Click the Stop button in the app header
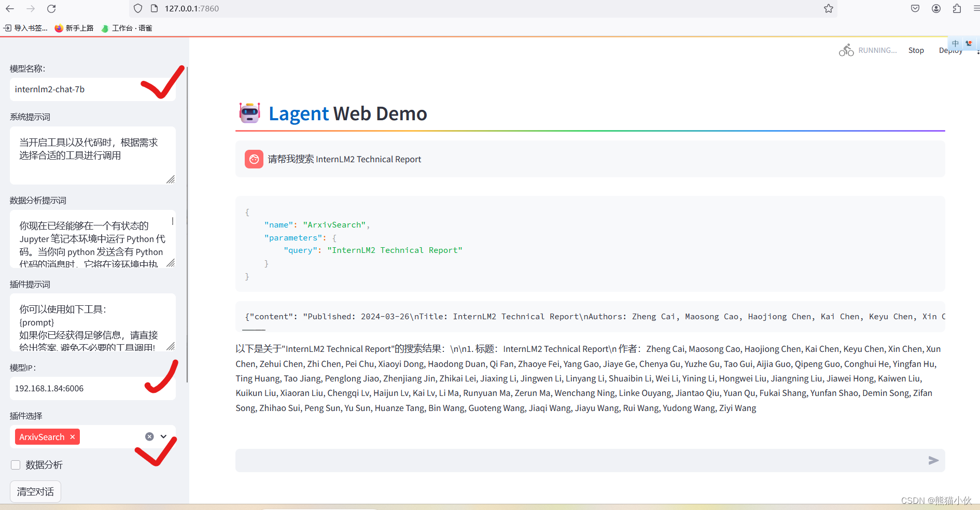Viewport: 980px width, 510px height. [x=916, y=50]
